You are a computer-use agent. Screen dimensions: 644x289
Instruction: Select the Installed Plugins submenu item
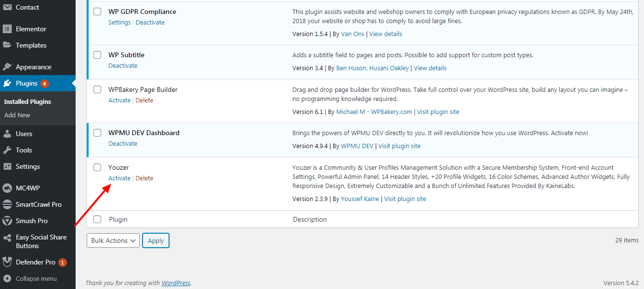click(27, 101)
